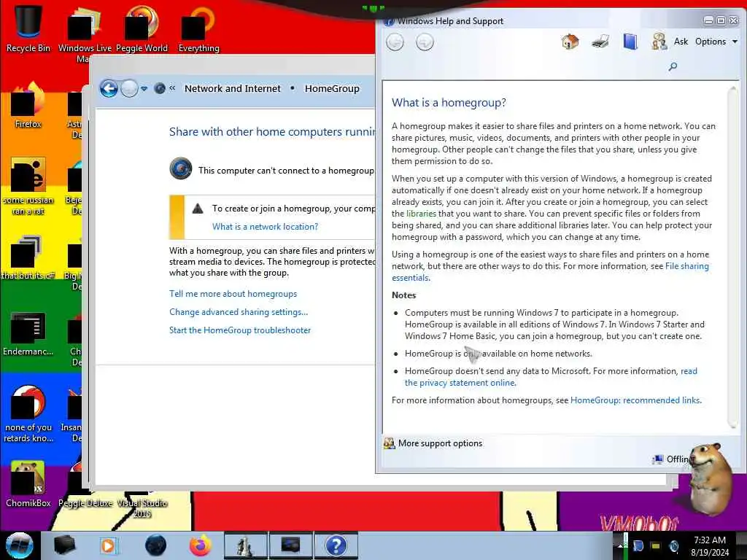The height and width of the screenshot is (560, 747).
Task: Click the 'What is a homegroup?' heading
Action: tap(449, 102)
